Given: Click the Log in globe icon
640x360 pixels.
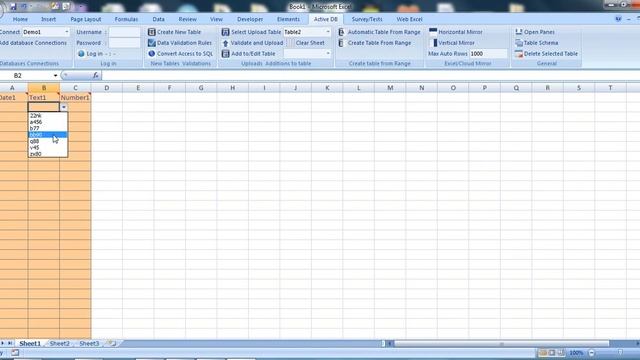Looking at the screenshot, I should (x=81, y=53).
